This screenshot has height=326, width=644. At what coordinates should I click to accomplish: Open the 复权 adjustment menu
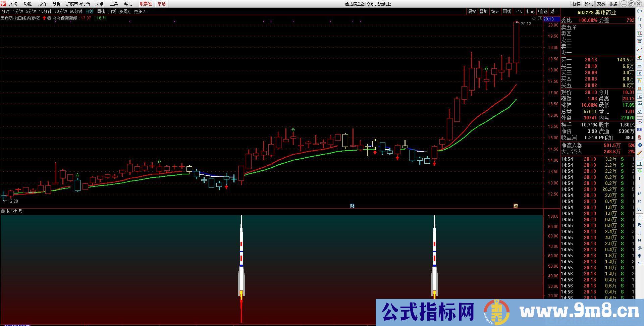click(472, 11)
